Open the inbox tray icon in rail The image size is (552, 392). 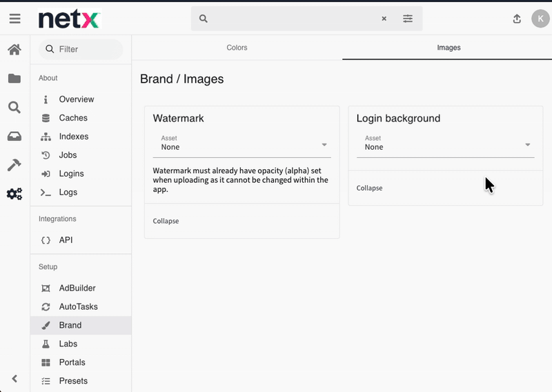(14, 136)
